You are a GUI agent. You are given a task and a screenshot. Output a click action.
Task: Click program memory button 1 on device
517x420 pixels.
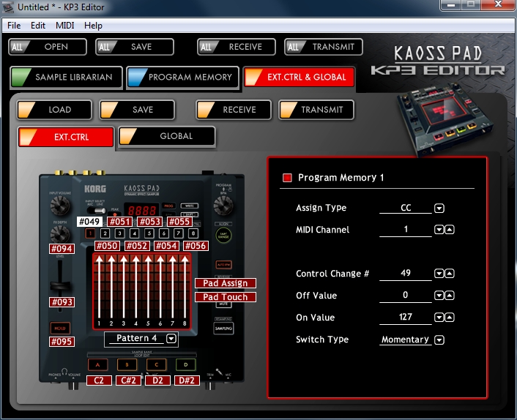coord(90,233)
